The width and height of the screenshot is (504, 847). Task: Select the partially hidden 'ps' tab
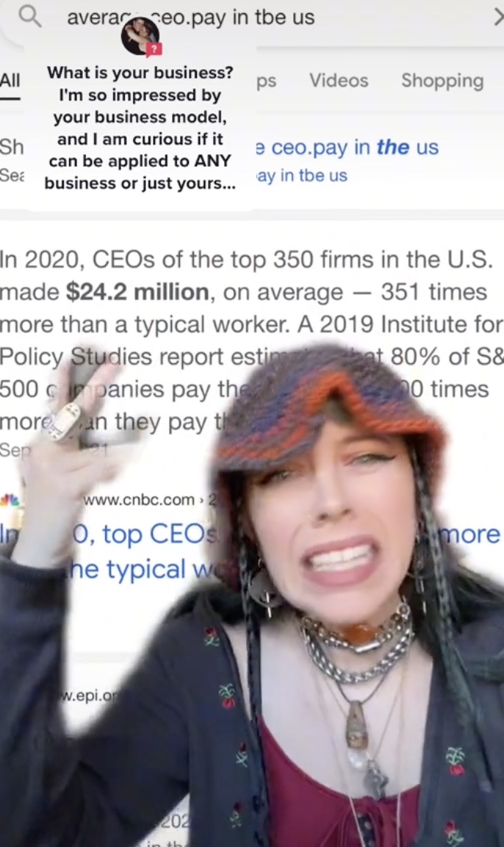click(x=266, y=81)
